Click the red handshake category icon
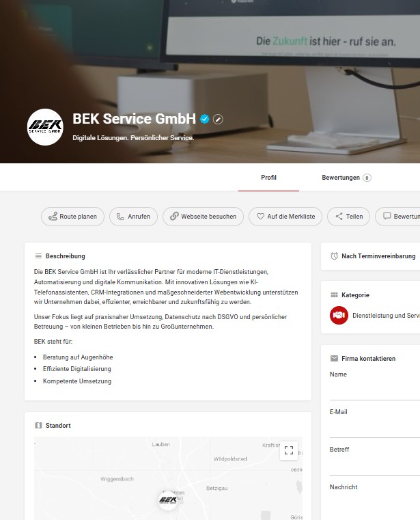420x520 pixels. pos(339,316)
